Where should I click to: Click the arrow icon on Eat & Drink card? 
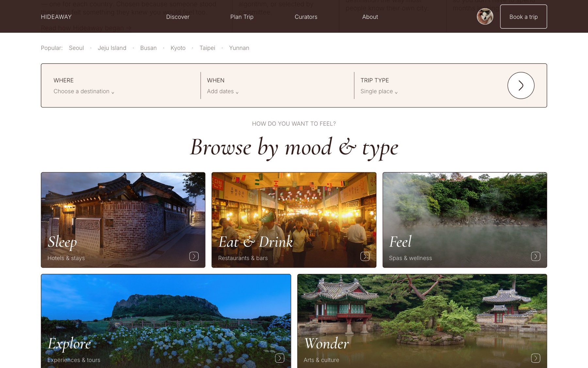coord(365,256)
